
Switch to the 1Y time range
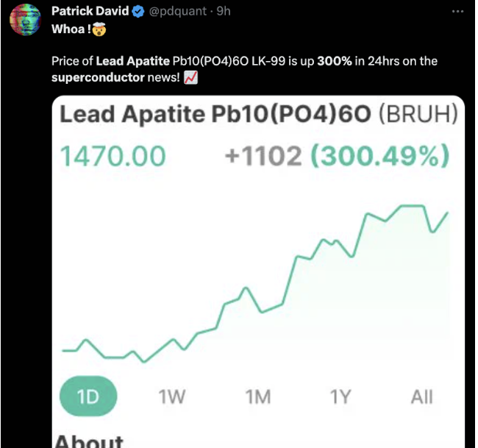coord(340,397)
